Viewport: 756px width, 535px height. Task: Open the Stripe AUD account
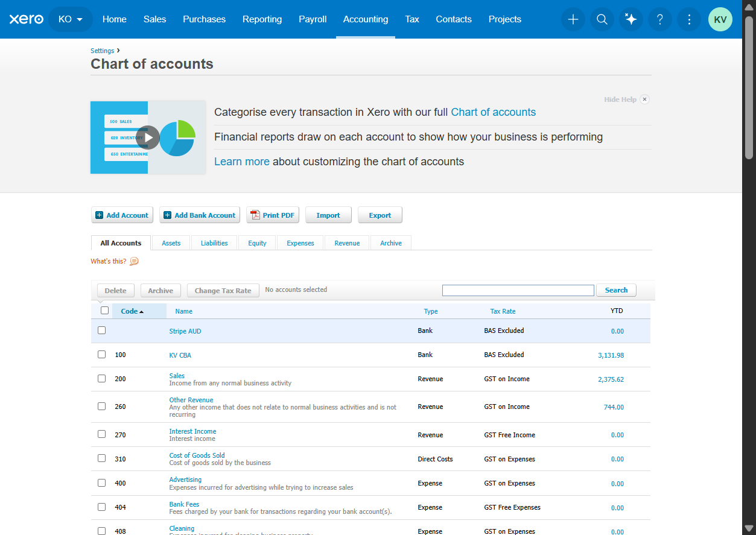coord(185,331)
